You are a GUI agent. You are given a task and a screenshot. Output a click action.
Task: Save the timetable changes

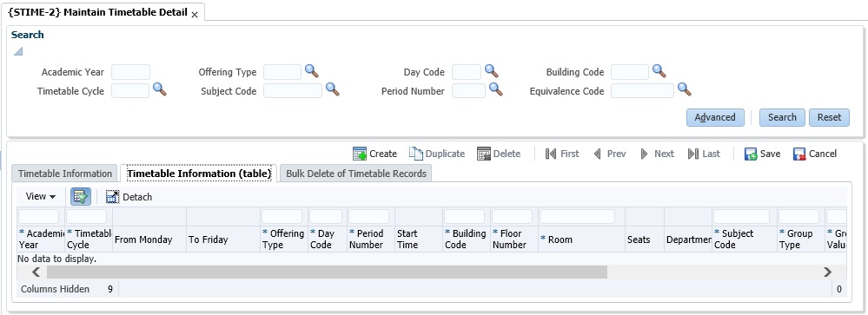click(x=762, y=154)
